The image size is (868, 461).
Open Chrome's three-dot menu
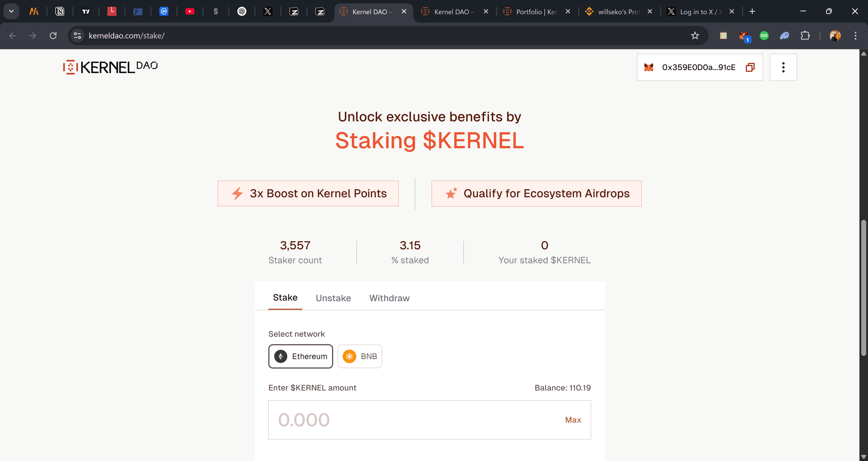click(855, 35)
